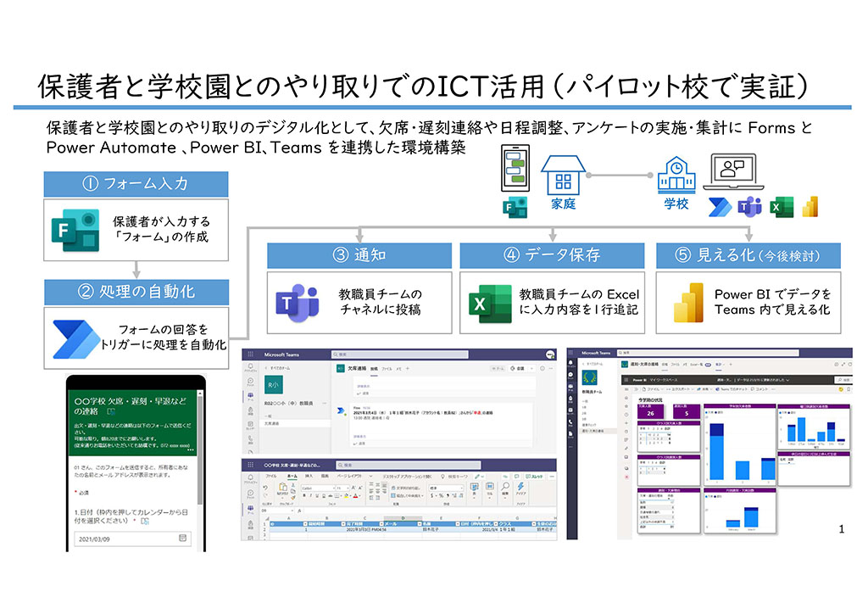Click search box in the Excel window
The height and width of the screenshot is (614, 868).
(x=408, y=465)
